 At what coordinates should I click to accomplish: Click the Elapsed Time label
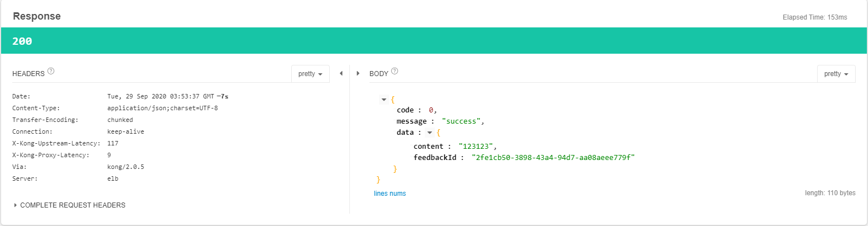pos(815,17)
